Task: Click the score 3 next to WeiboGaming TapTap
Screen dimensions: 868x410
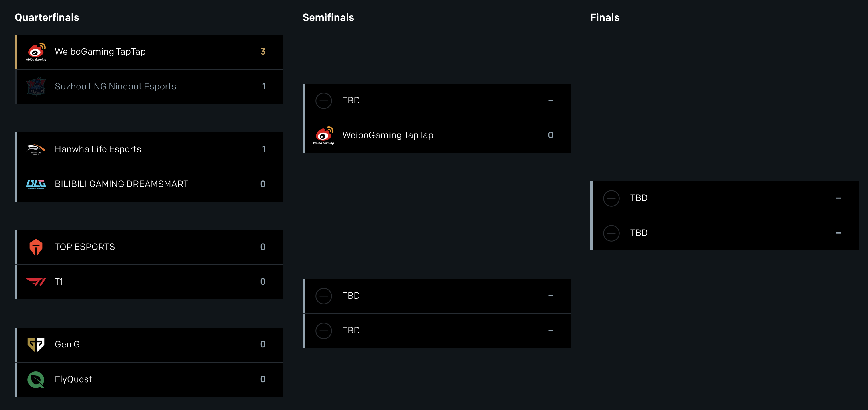Action: pyautogui.click(x=263, y=51)
